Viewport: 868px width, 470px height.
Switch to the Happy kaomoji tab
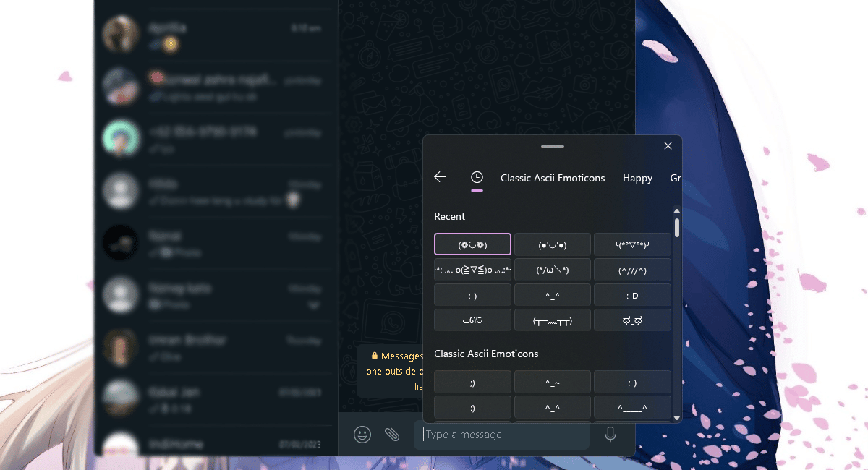637,178
